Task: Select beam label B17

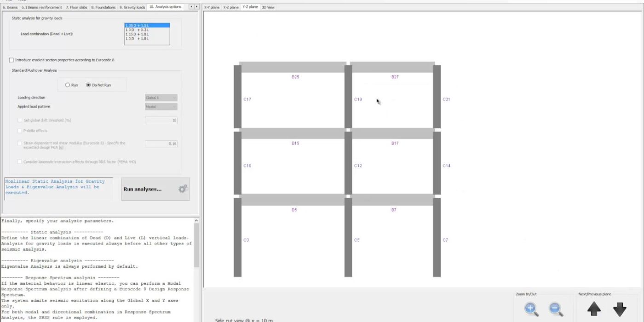Action: [395, 143]
